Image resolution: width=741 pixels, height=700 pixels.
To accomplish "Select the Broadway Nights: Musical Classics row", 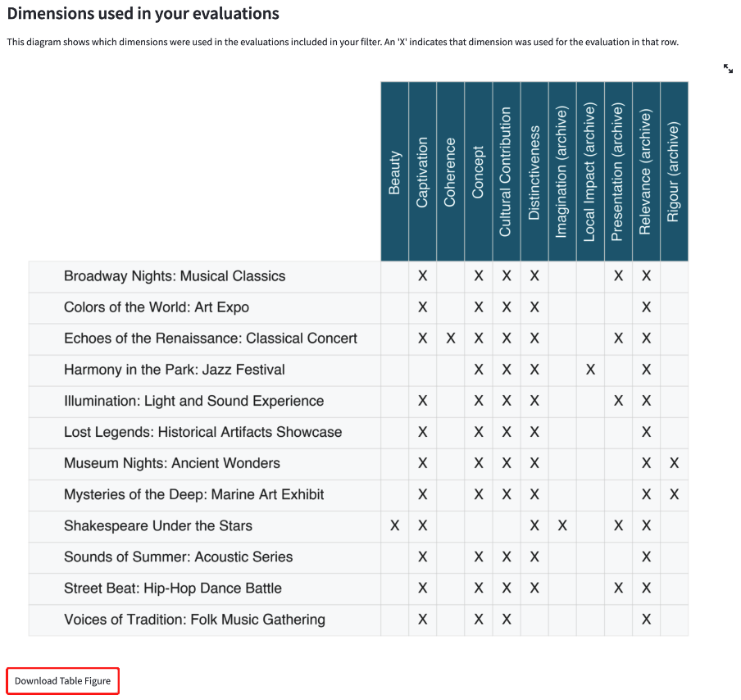I will pyautogui.click(x=175, y=276).
